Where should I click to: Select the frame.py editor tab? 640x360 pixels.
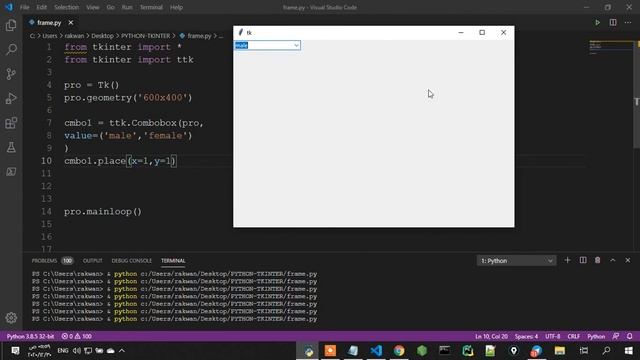(x=49, y=22)
